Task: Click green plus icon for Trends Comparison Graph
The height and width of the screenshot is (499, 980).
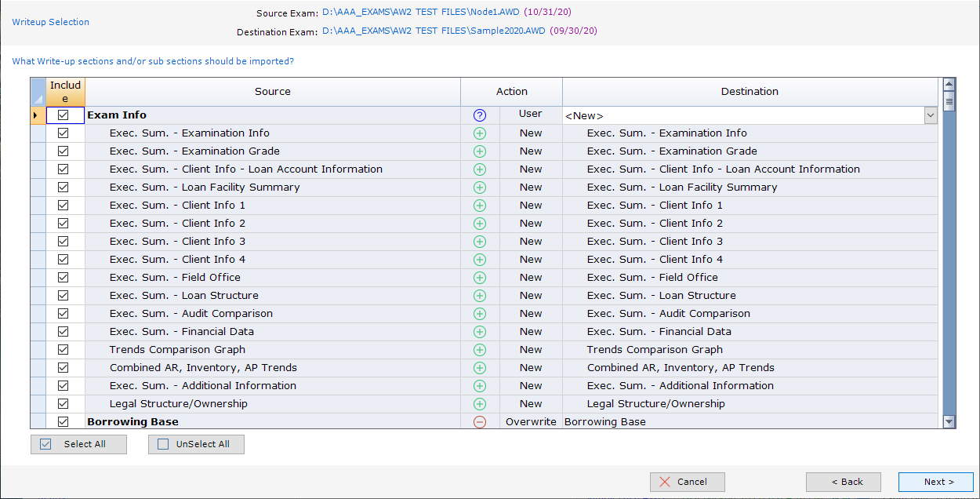Action: [x=480, y=350]
